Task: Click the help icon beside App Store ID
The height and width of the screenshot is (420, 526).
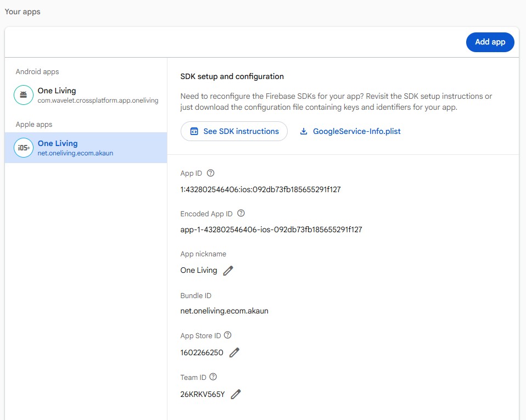Action: (228, 335)
